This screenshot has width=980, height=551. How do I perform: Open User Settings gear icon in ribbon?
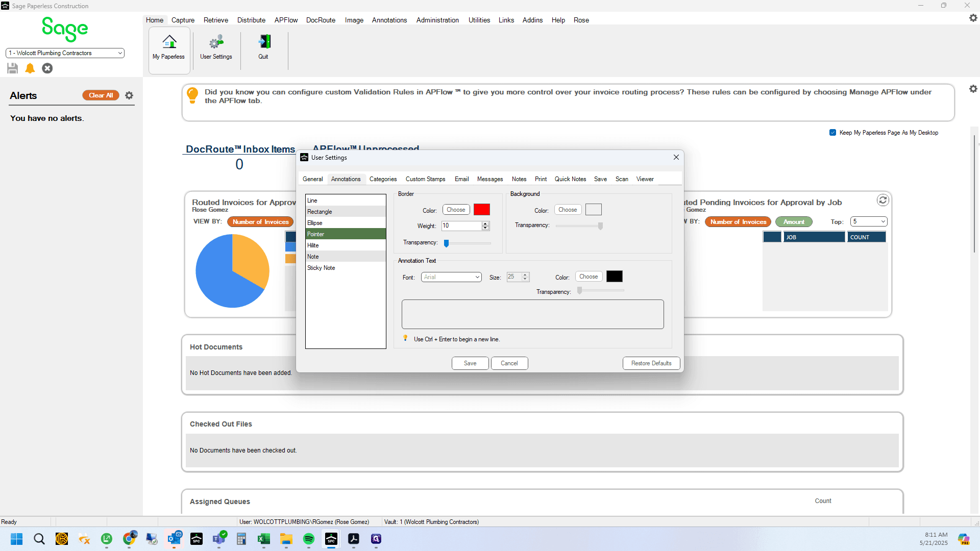pyautogui.click(x=216, y=42)
